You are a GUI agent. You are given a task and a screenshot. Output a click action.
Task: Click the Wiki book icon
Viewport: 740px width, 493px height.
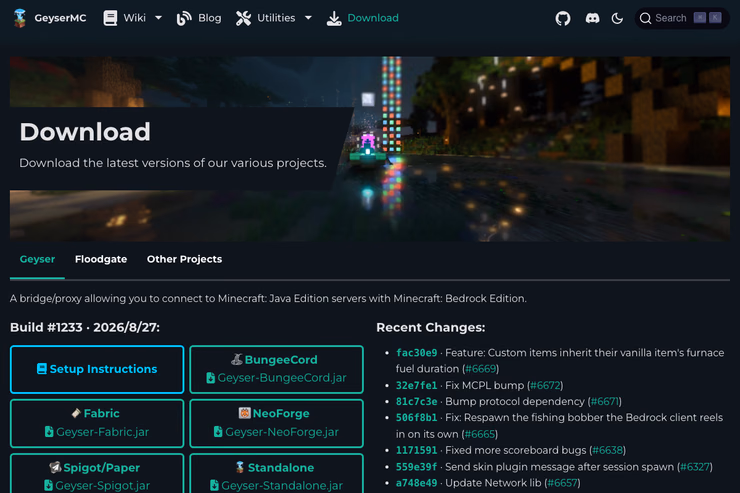(x=110, y=18)
